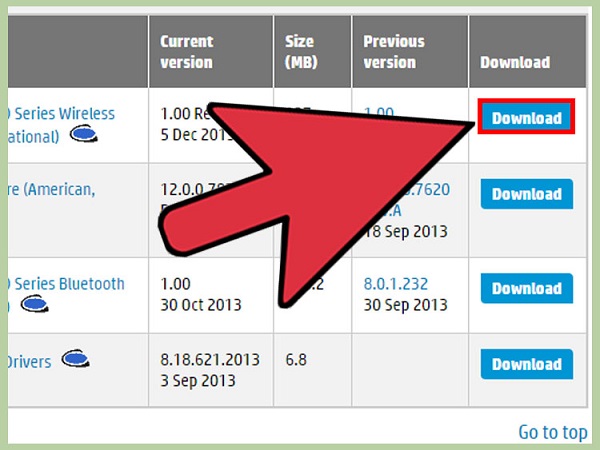600x450 pixels.
Task: Click the blue info icon beside Series Wireless
Action: coord(83,134)
